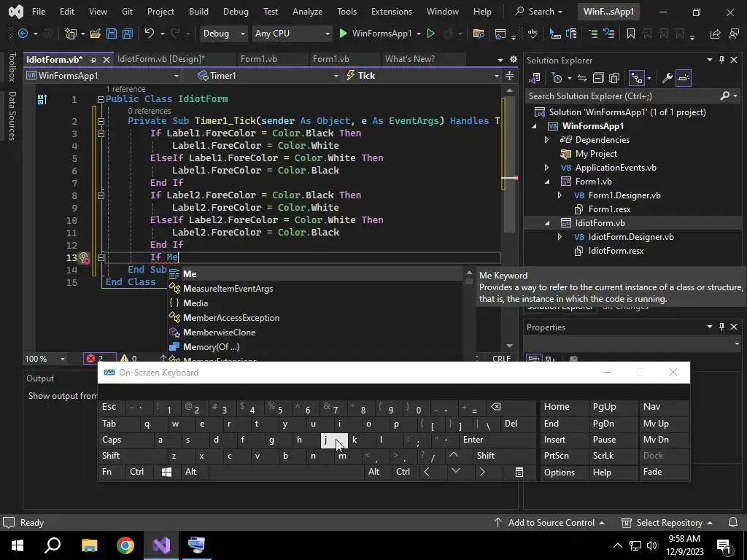Image resolution: width=747 pixels, height=560 pixels.
Task: Click Sync with Active Document icon
Action: coord(581,77)
